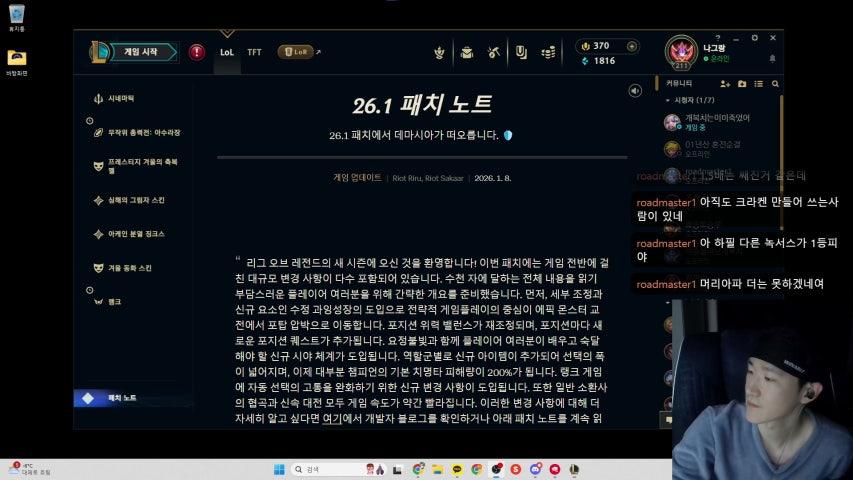Open client settings gear icon
This screenshot has height=480, width=853.
[755, 38]
